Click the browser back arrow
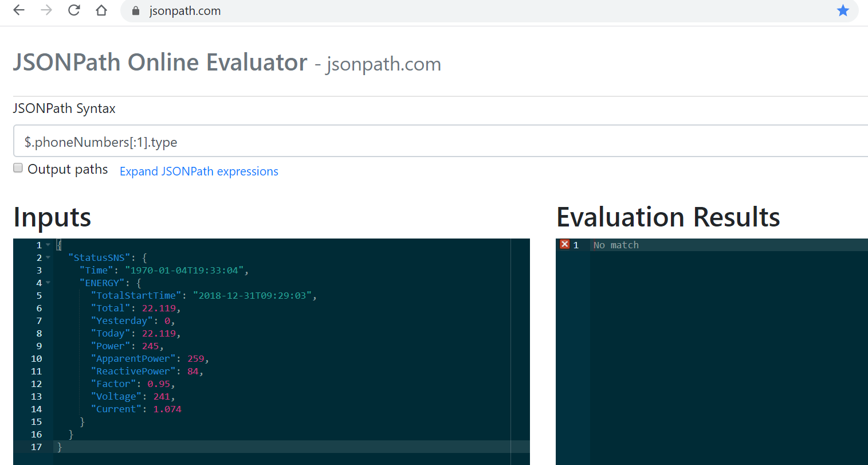Viewport: 868px width, 465px height. 19,10
